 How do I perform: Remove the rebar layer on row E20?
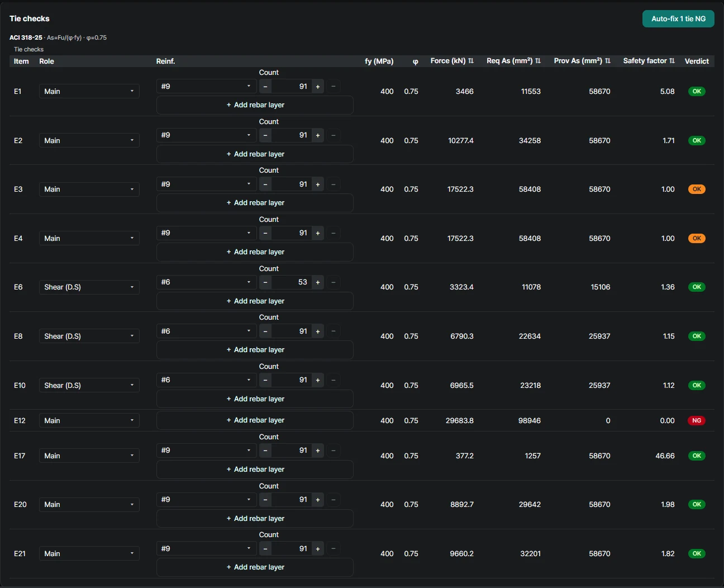(x=334, y=500)
